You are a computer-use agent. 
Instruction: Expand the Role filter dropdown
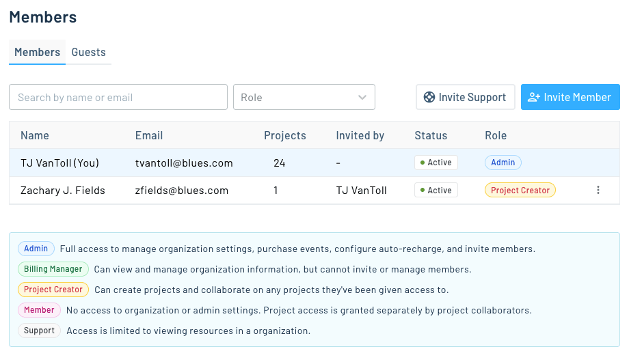304,97
